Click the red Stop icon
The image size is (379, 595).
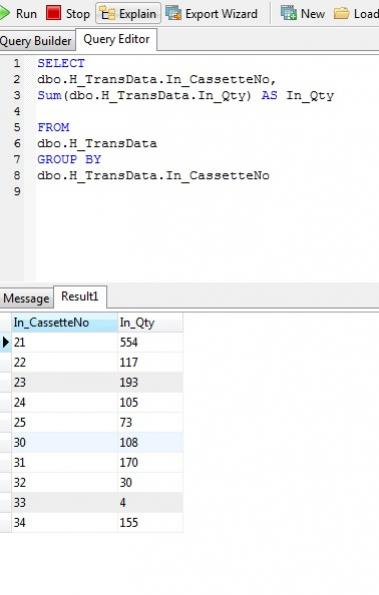point(53,13)
